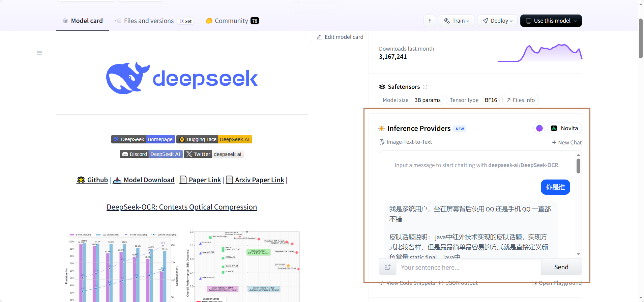The image size is (644, 302).
Task: Open the Discord DeepSeek AI badge
Action: (x=151, y=154)
